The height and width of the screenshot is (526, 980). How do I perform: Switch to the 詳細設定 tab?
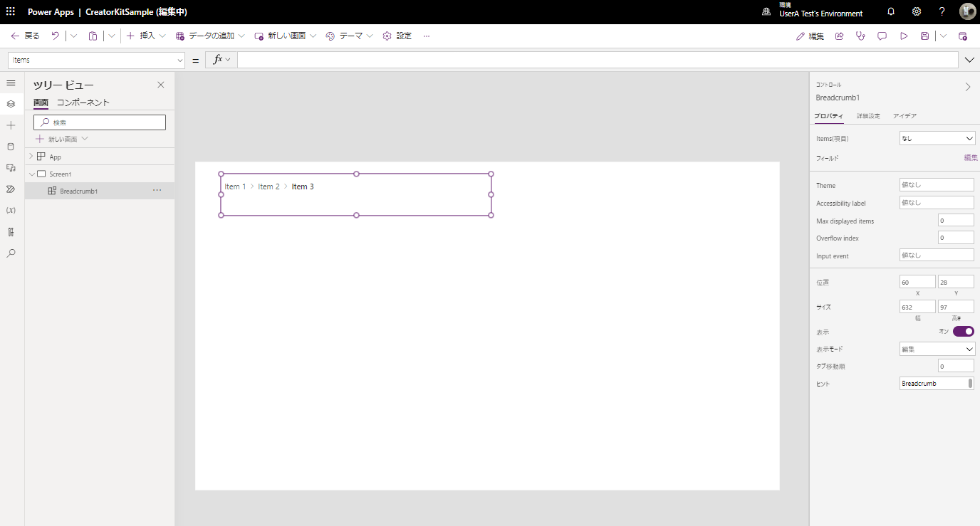point(868,115)
